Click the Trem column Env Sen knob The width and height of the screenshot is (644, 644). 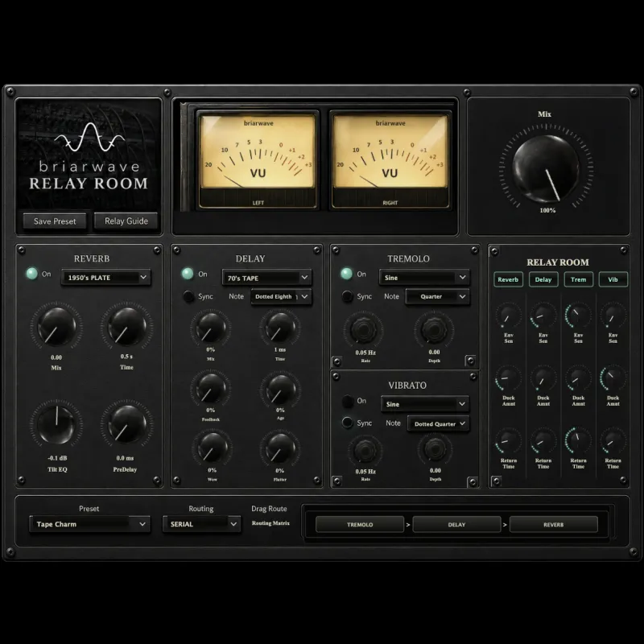(578, 316)
